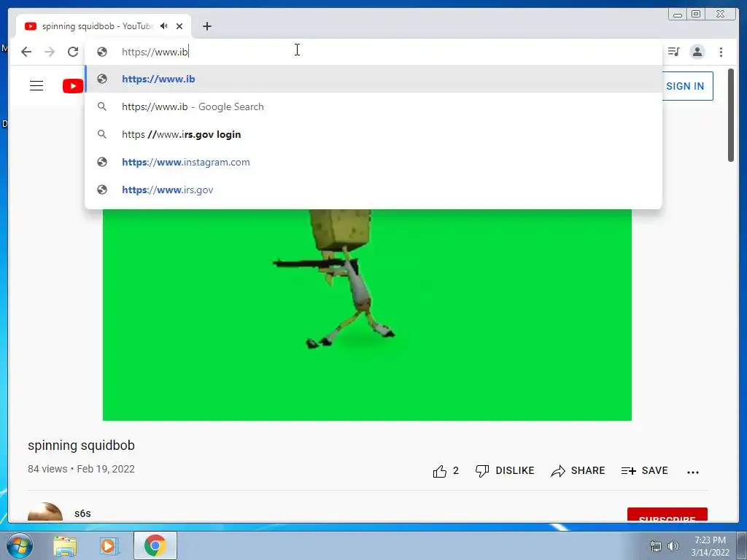Image resolution: width=747 pixels, height=560 pixels.
Task: Click the globe icon in address bar
Action: 102,52
